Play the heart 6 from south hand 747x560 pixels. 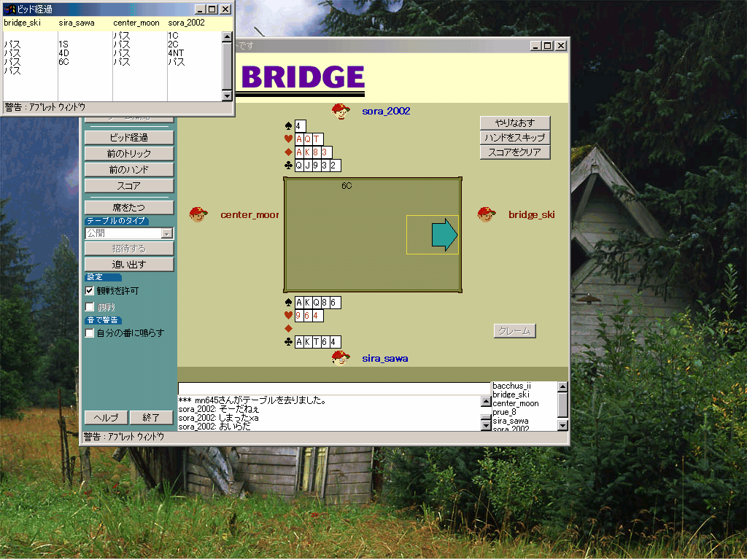[x=307, y=316]
